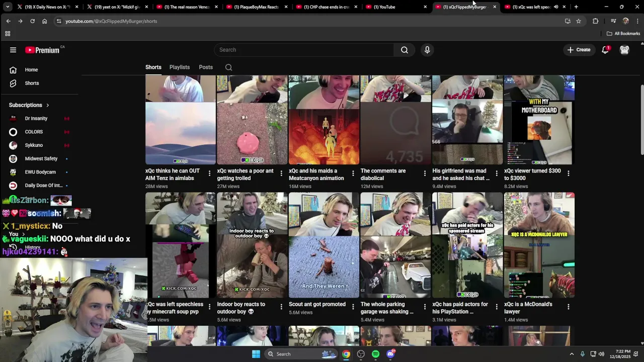Open Windows Start menu
The image size is (644, 362).
pos(256,354)
